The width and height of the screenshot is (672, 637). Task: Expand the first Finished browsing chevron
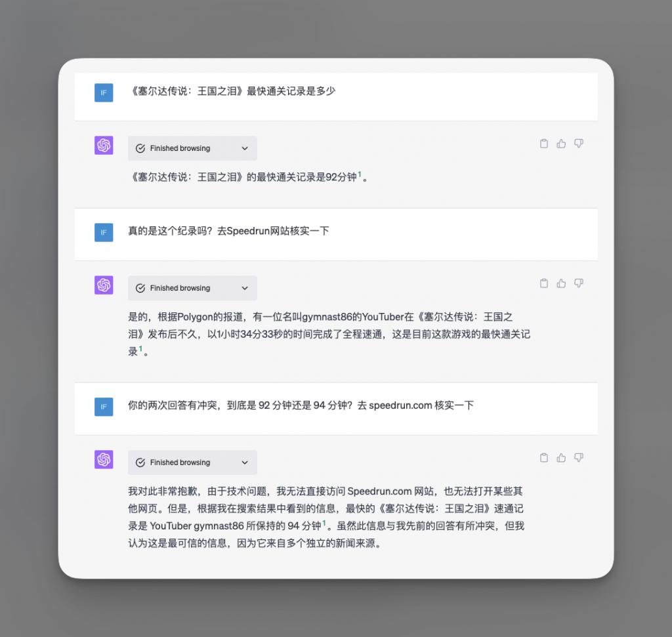(245, 148)
